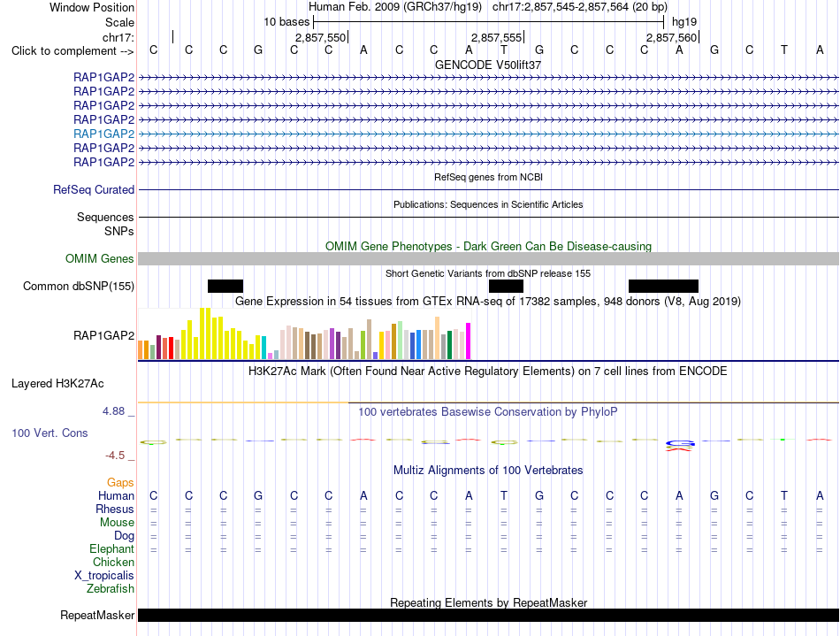Select the widest dbSNP variant block
This screenshot has height=636, width=840.
coord(663,286)
